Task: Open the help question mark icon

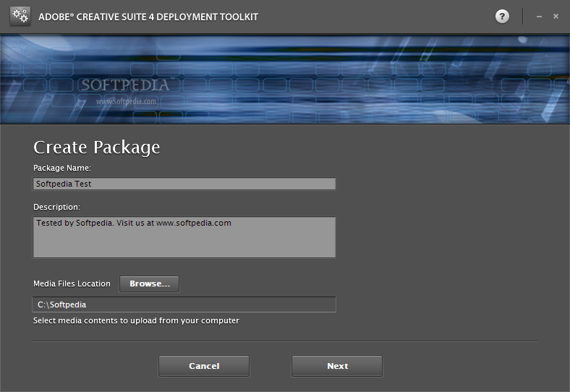Action: pyautogui.click(x=502, y=17)
